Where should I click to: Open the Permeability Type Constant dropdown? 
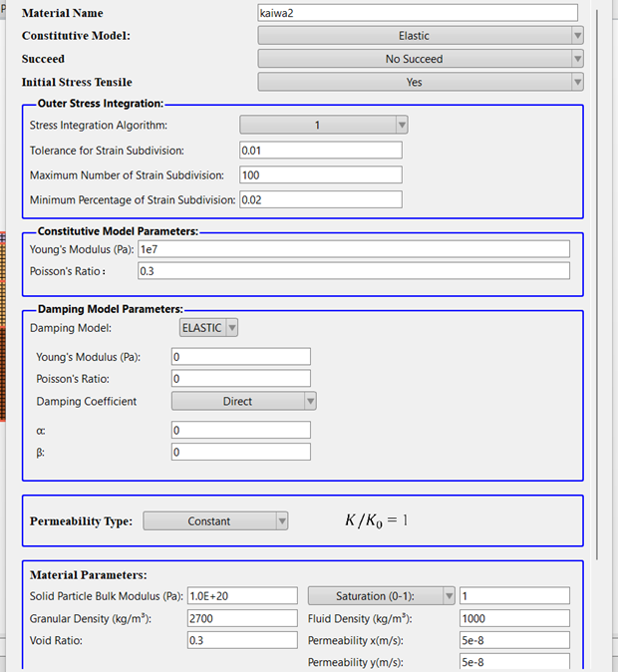point(215,521)
